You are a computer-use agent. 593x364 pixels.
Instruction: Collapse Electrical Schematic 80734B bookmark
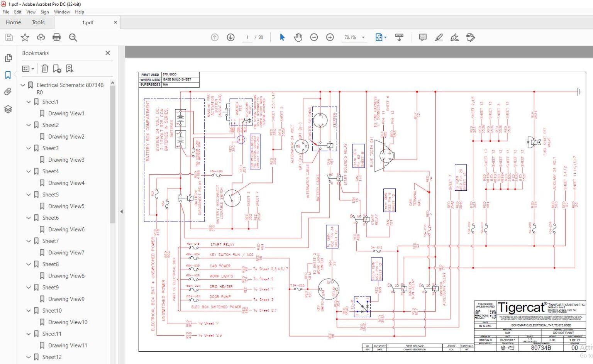pyautogui.click(x=23, y=85)
